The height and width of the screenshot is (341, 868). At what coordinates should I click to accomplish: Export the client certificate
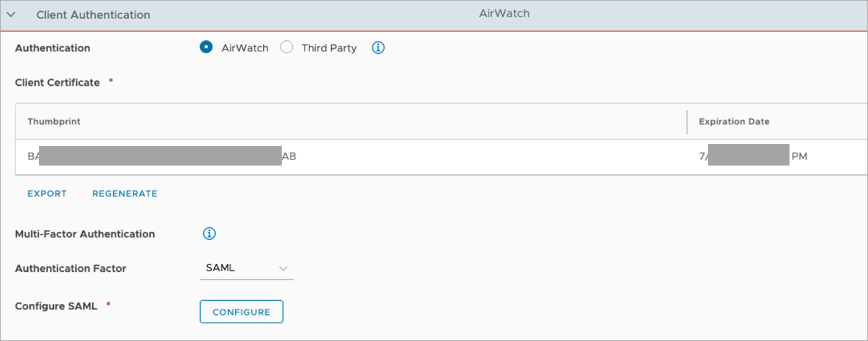click(47, 193)
